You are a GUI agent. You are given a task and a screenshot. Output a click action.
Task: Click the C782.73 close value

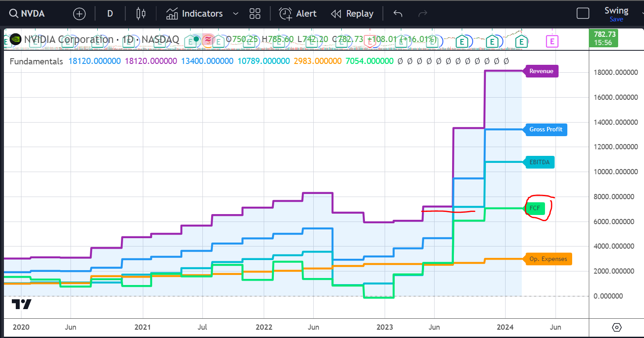coord(347,39)
